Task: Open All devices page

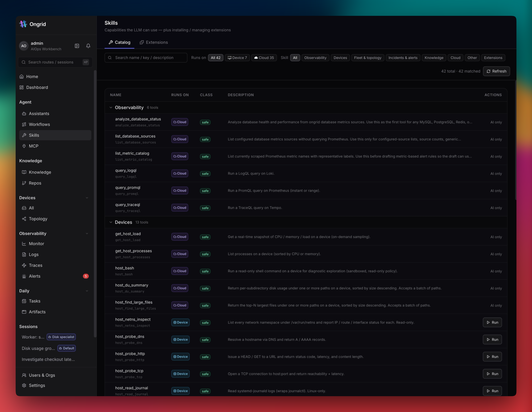Action: point(55,208)
